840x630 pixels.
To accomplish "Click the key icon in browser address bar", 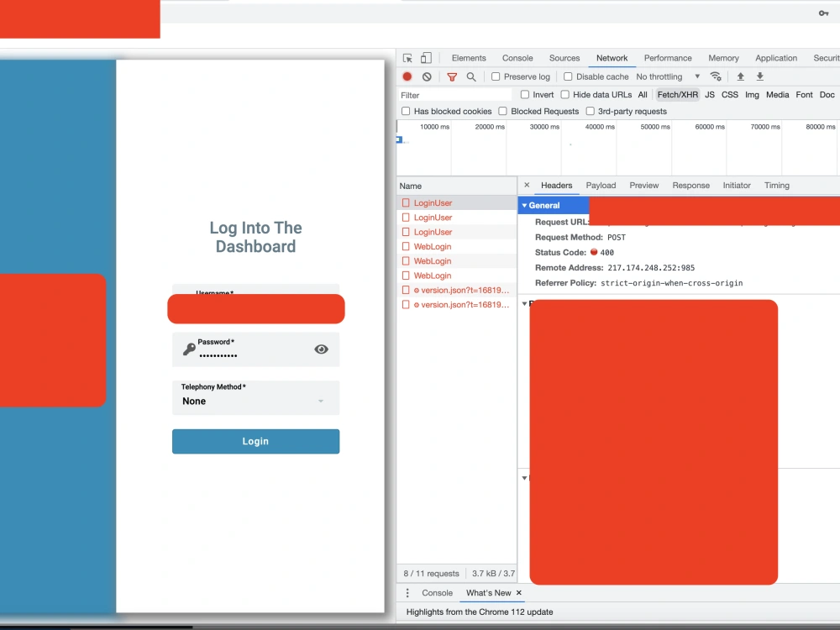I will pos(823,13).
